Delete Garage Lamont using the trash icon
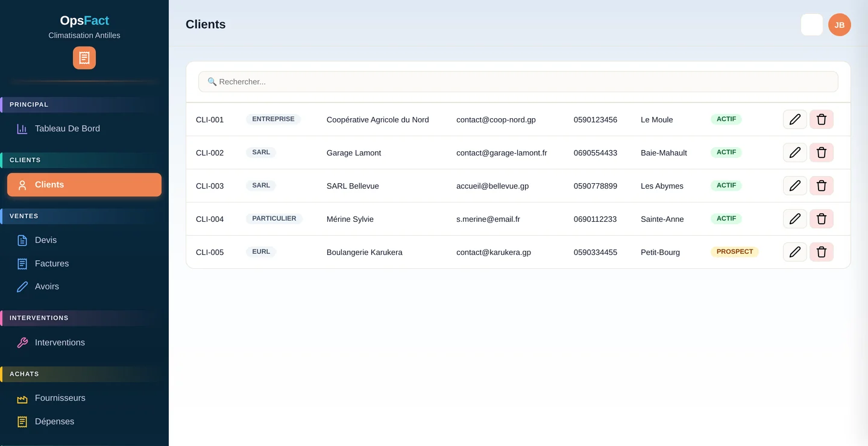 [822, 152]
